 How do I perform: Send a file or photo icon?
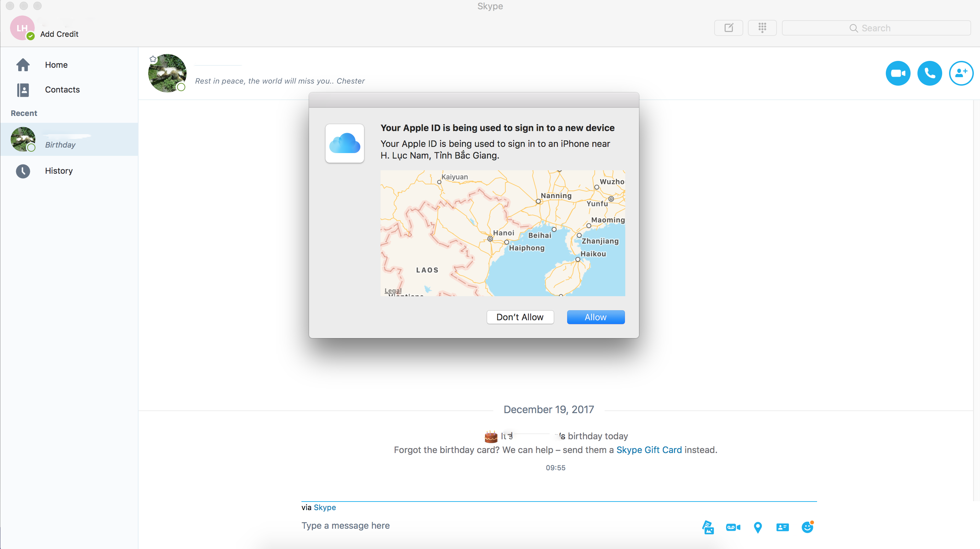(708, 527)
